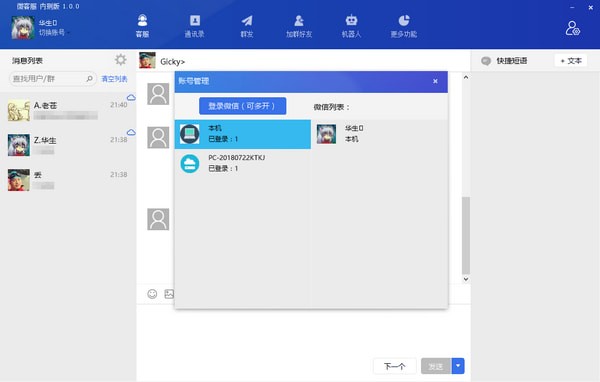Click the first grey sender avatar in chat
Viewport: 600px width, 382px height.
pos(158,94)
